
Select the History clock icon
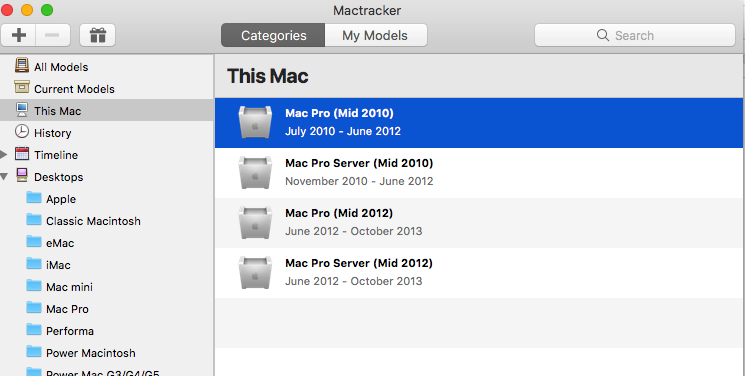[x=22, y=131]
